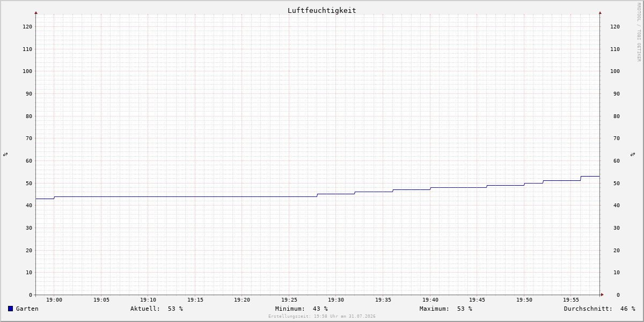Select the 19:55 time axis label

(x=571, y=300)
